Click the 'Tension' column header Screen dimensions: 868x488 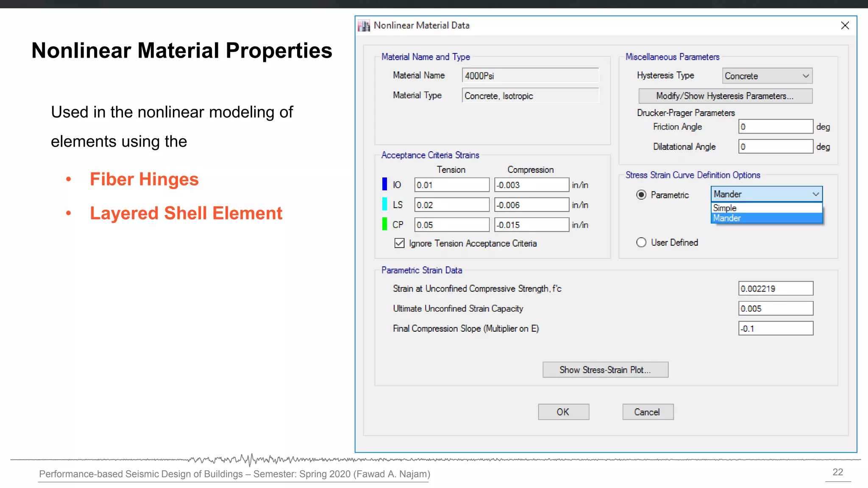(x=451, y=169)
